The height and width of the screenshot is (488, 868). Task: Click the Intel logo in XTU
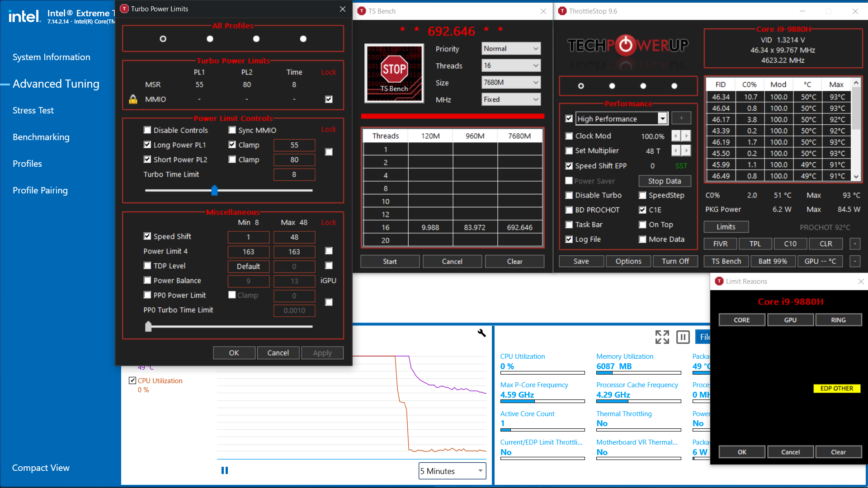(x=24, y=16)
